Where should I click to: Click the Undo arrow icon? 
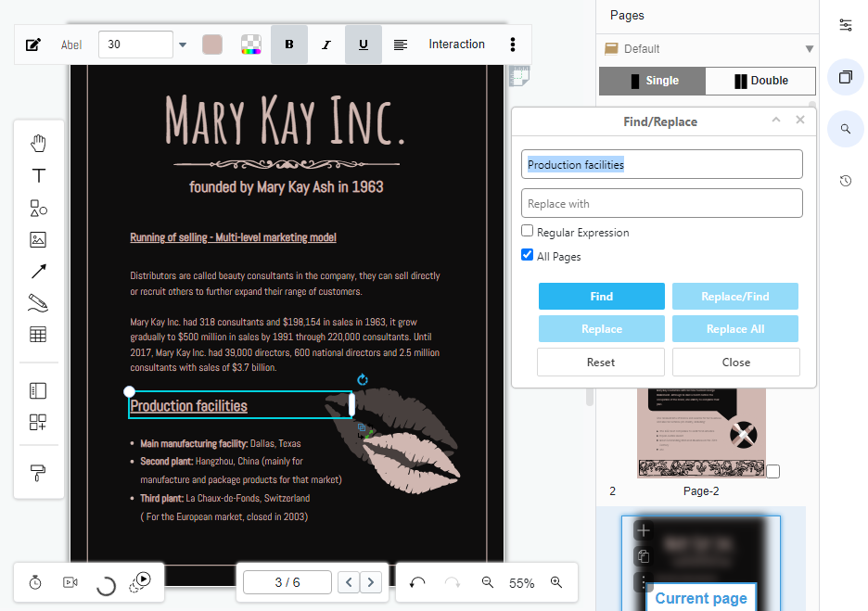point(417,582)
